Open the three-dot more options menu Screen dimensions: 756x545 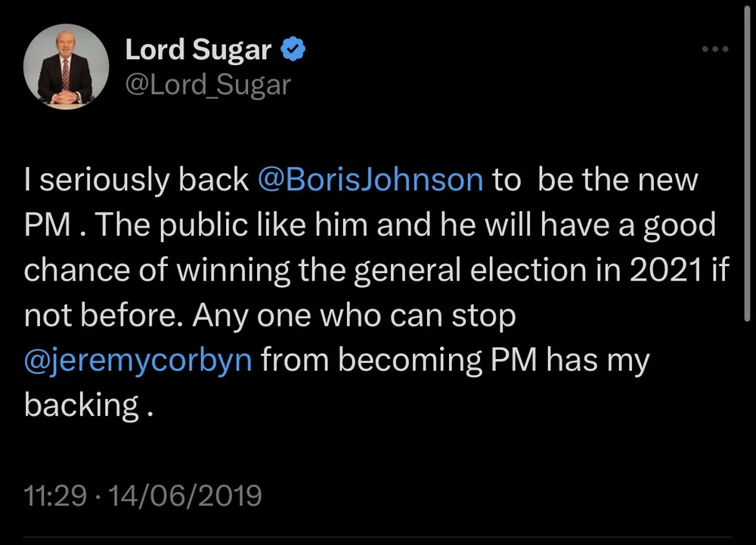pos(714,49)
